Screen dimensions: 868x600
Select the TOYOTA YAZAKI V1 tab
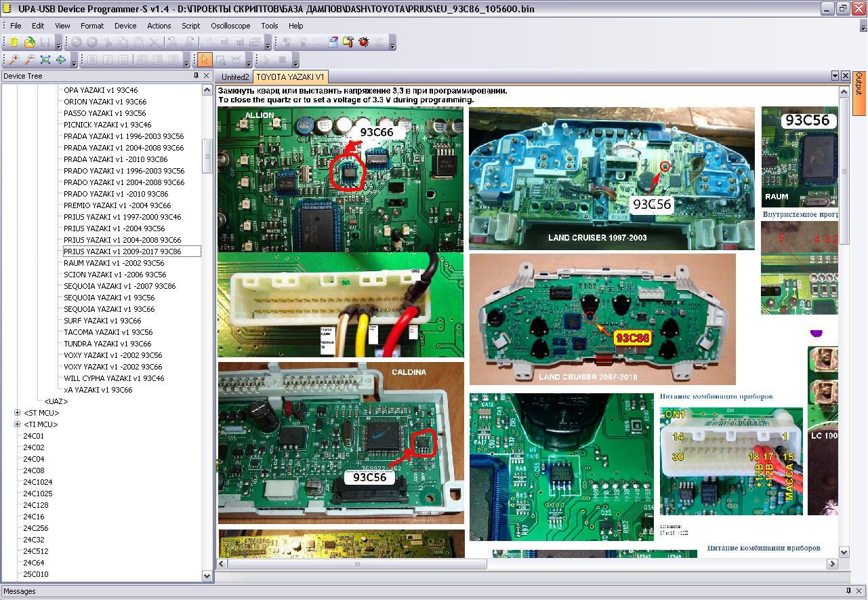291,77
